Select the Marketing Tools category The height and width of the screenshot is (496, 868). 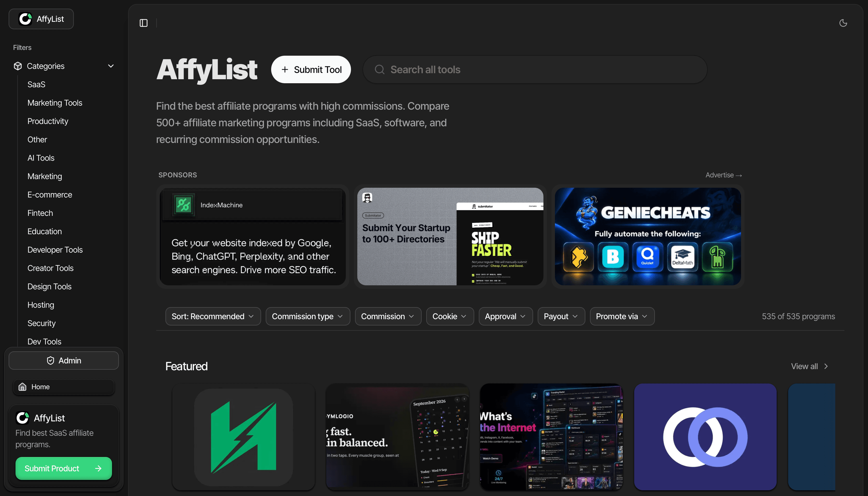click(55, 103)
